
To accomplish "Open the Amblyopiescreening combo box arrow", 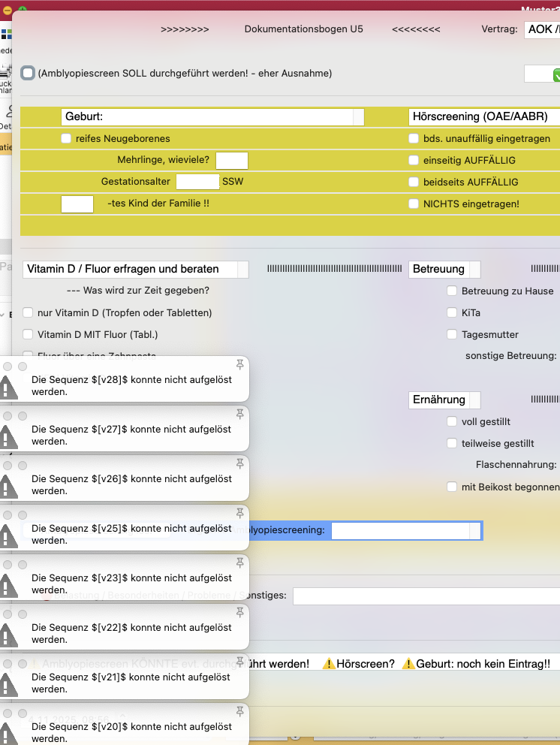I will pos(475,530).
